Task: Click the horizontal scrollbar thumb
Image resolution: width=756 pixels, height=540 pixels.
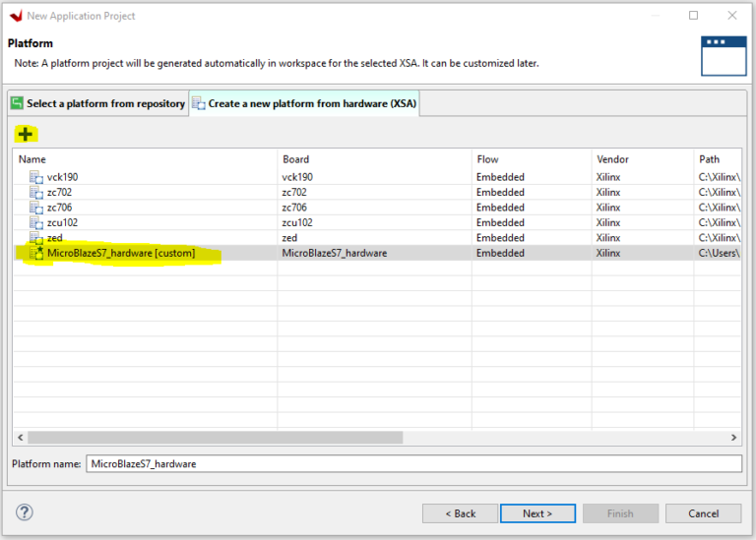Action: coord(215,438)
